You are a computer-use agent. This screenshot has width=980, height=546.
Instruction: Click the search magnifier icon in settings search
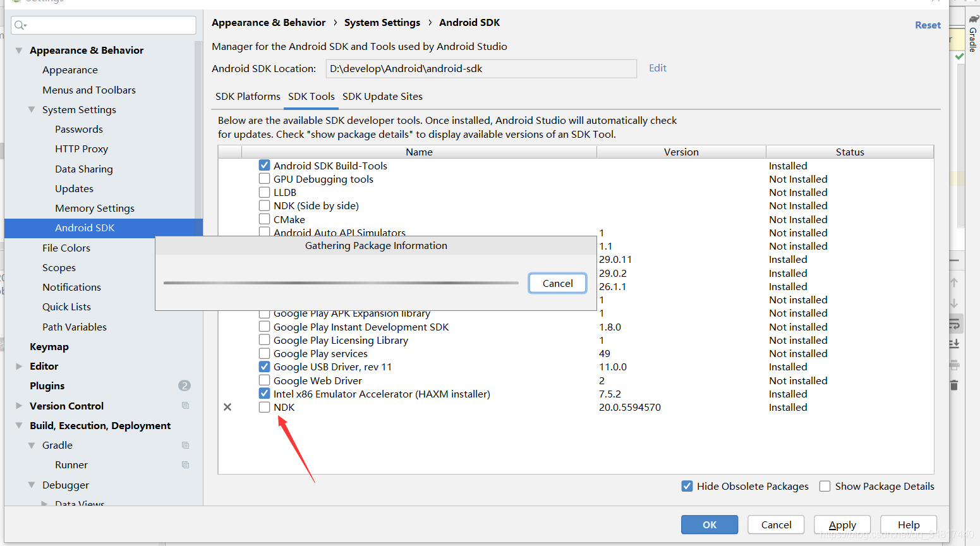click(20, 25)
